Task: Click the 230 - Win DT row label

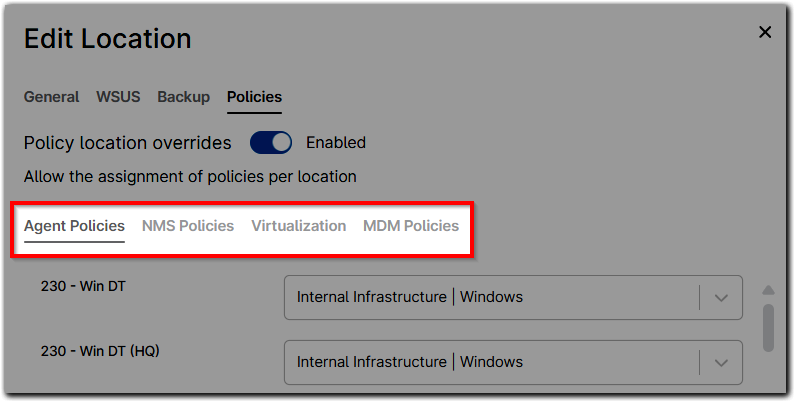Action: pyautogui.click(x=83, y=286)
